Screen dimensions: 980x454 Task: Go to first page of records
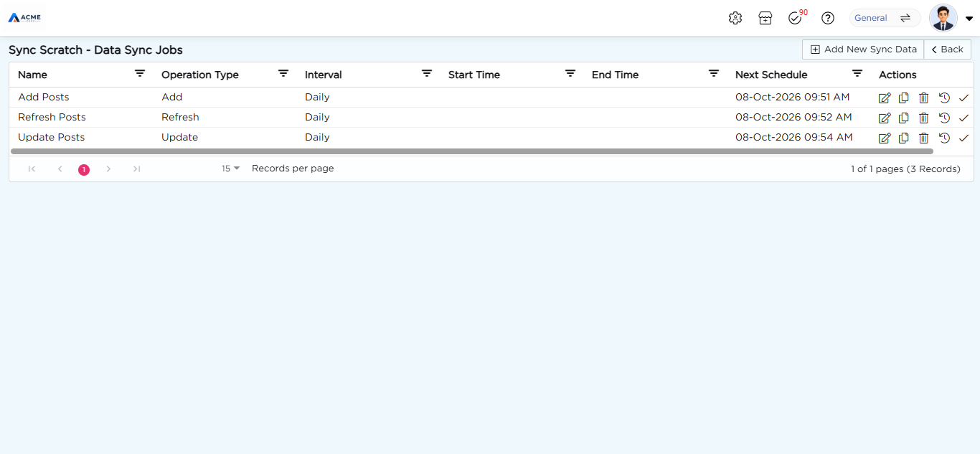32,169
